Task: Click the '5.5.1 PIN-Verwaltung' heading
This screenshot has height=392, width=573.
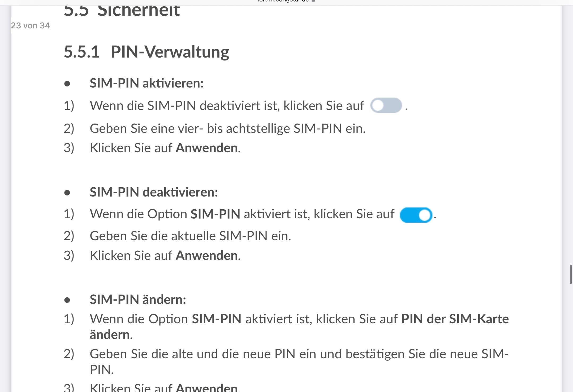Action: [x=146, y=52]
